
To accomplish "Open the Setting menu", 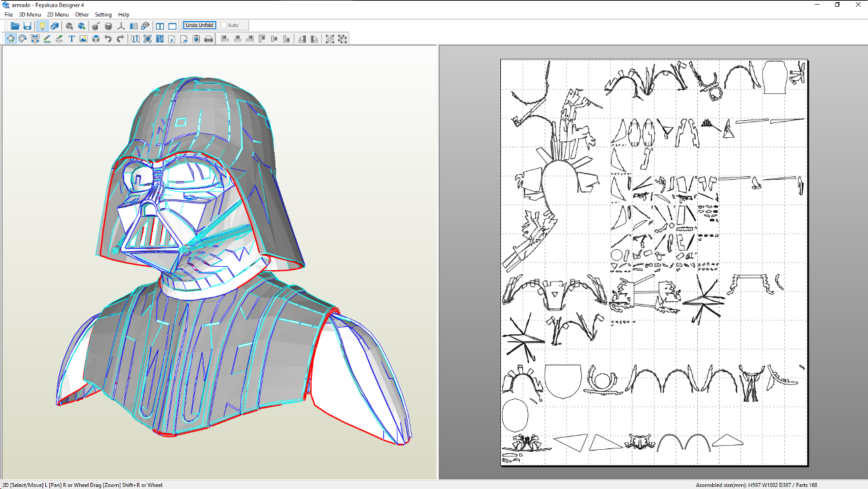I will [x=103, y=14].
